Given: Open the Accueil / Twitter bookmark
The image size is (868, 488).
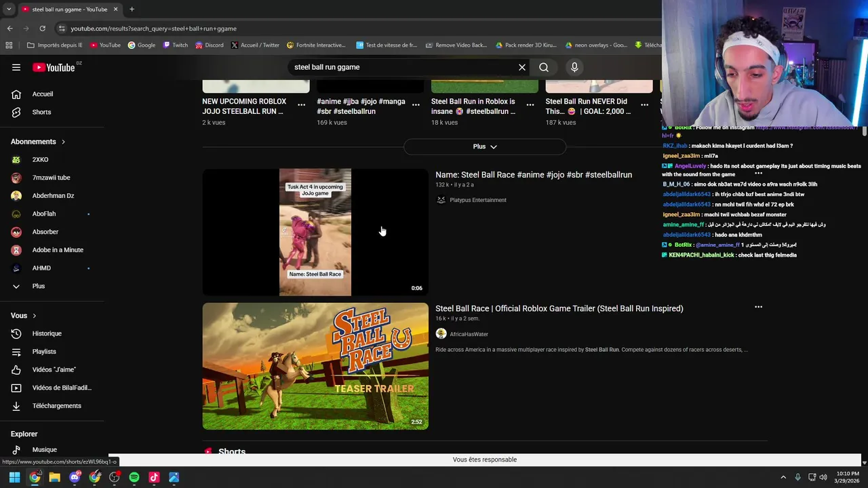Looking at the screenshot, I should (x=254, y=45).
